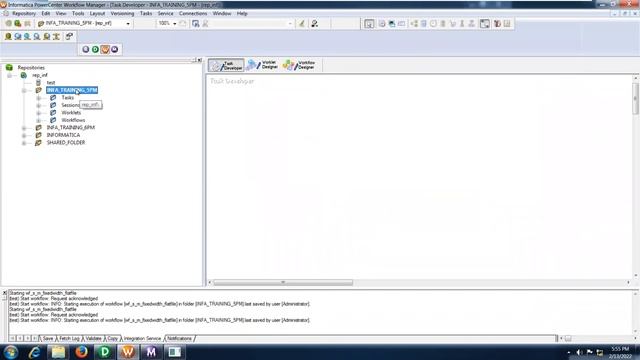The height and width of the screenshot is (360, 640).
Task: Open the Windows Start menu
Action: click(11, 352)
